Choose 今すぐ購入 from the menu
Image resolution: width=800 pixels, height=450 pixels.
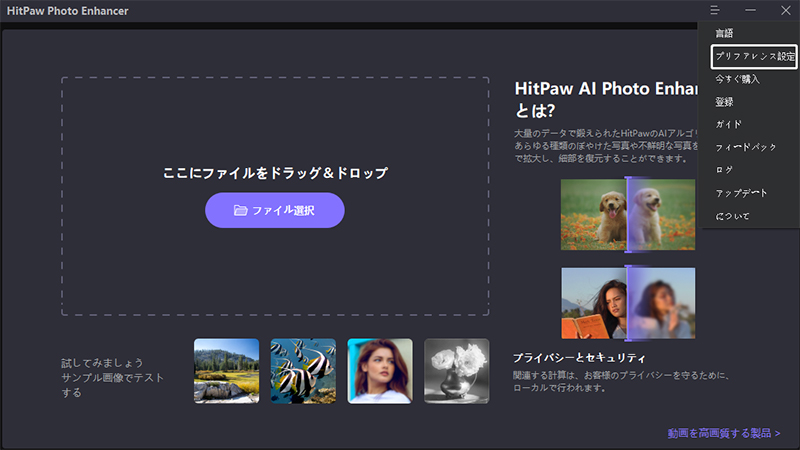(737, 79)
